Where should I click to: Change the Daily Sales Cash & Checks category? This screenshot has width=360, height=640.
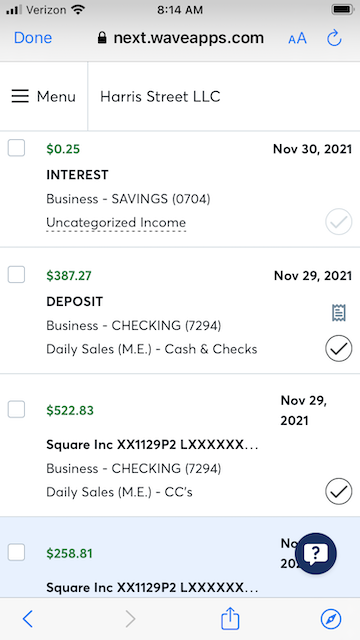(x=152, y=349)
